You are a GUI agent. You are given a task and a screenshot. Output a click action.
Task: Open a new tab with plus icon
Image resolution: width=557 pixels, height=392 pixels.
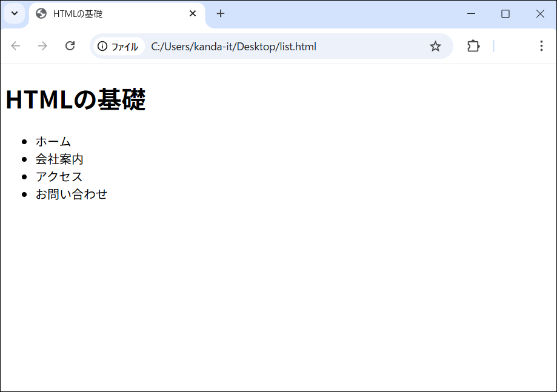tap(221, 14)
